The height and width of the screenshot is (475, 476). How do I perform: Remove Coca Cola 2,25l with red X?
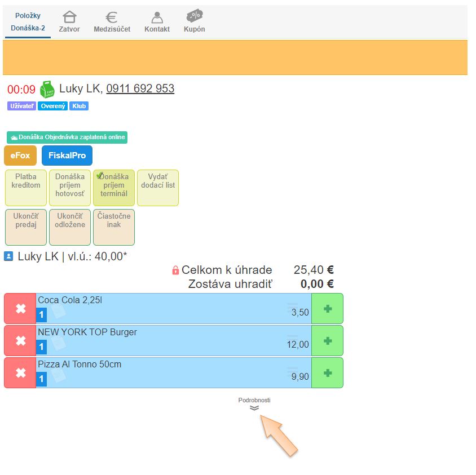click(x=20, y=308)
